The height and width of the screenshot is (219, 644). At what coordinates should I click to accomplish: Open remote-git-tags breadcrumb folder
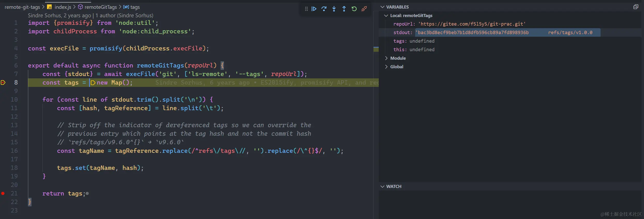22,7
